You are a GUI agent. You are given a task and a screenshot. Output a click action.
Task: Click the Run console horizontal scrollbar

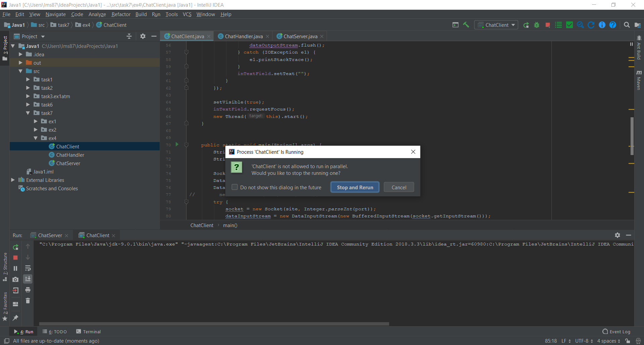point(214,324)
